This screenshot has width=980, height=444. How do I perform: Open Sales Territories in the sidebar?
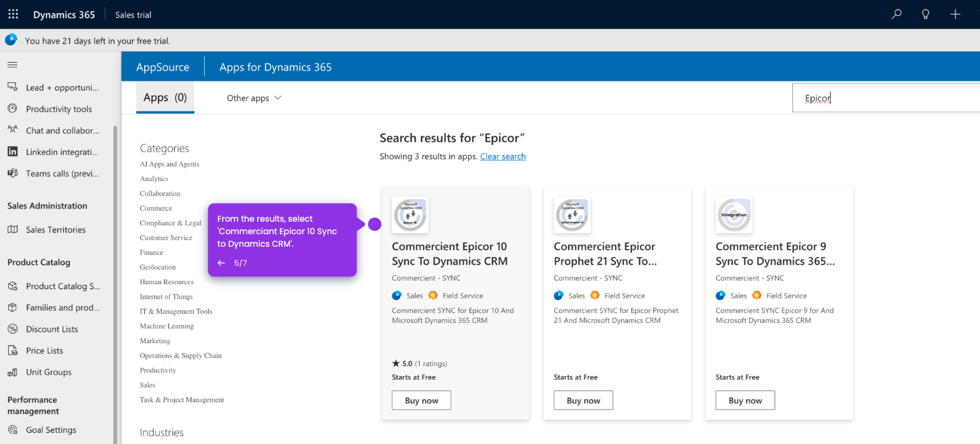click(x=57, y=229)
